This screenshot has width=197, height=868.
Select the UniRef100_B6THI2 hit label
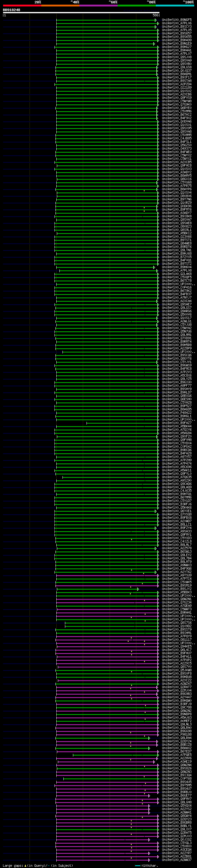(x=177, y=115)
